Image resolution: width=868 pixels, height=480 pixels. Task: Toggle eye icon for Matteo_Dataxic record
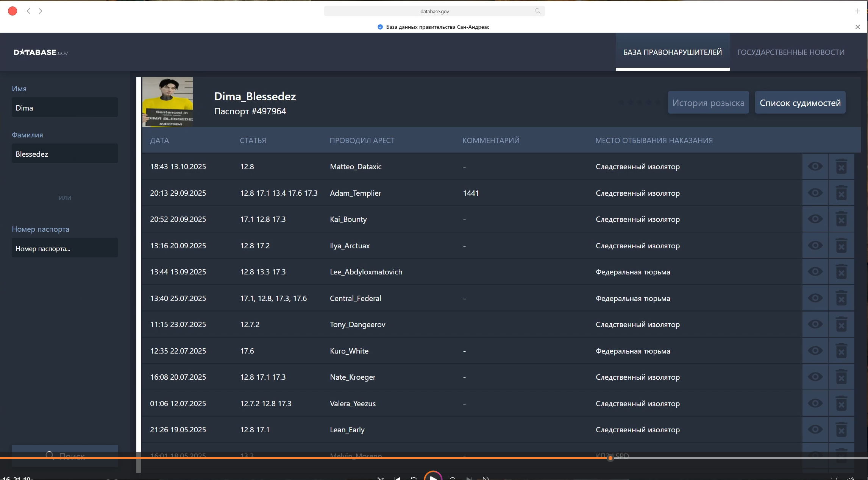pos(815,167)
